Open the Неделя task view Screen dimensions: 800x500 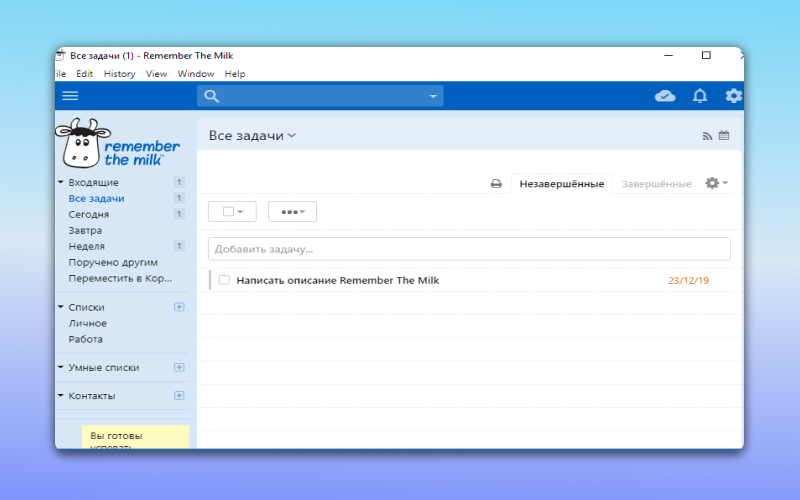pos(87,246)
